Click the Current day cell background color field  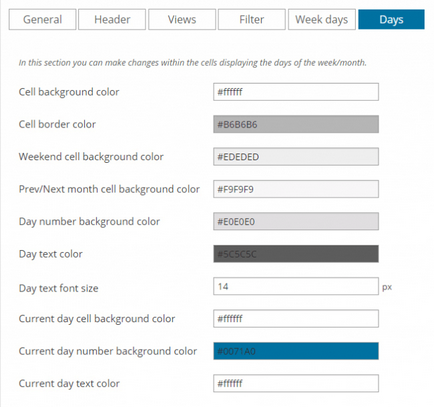[x=296, y=319]
